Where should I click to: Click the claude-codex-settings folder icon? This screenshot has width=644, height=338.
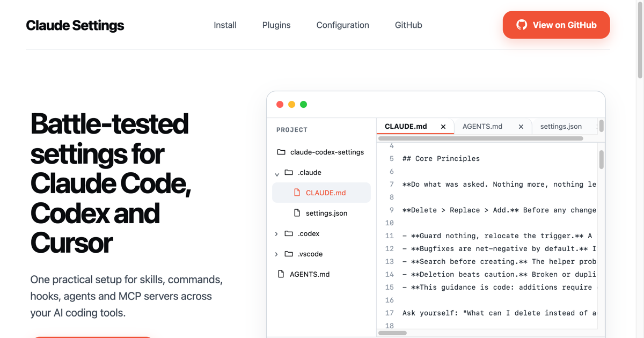pyautogui.click(x=281, y=152)
